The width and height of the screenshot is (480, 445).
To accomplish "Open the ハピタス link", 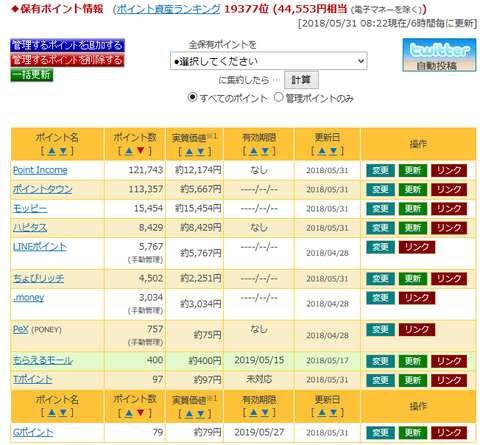I will pos(30,228).
